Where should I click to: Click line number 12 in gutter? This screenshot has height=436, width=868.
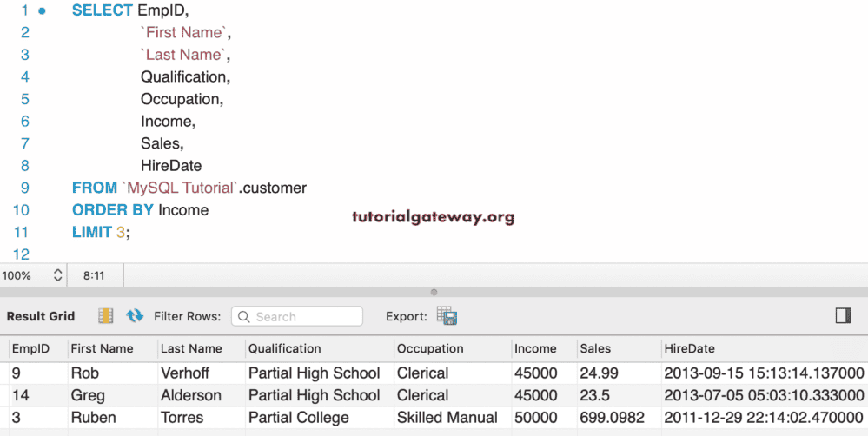tap(21, 254)
